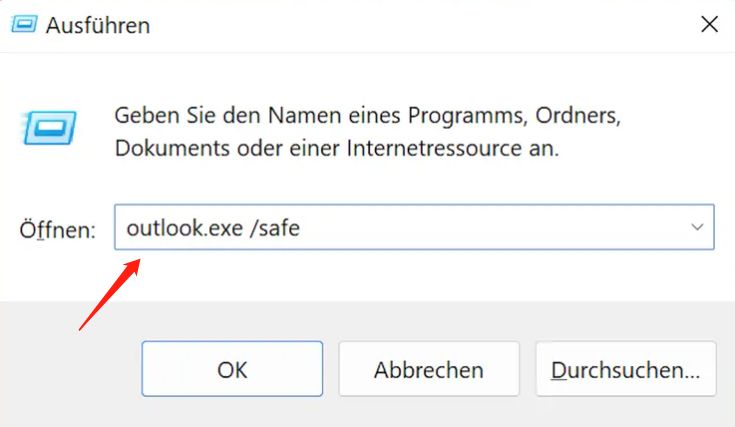Viewport: 735px width, 427px height.
Task: Click the empty space inside Öffnen combo box
Action: click(492, 227)
